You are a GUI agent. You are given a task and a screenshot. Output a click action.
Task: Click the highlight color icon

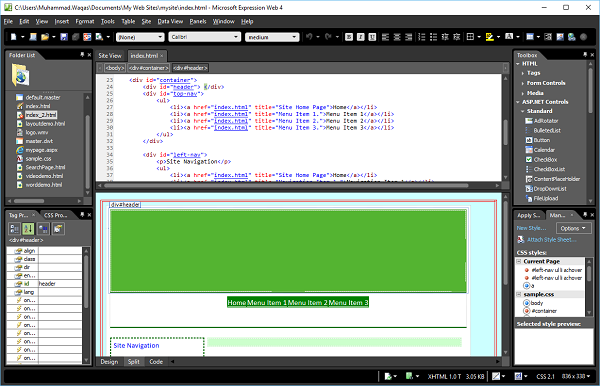[489, 37]
